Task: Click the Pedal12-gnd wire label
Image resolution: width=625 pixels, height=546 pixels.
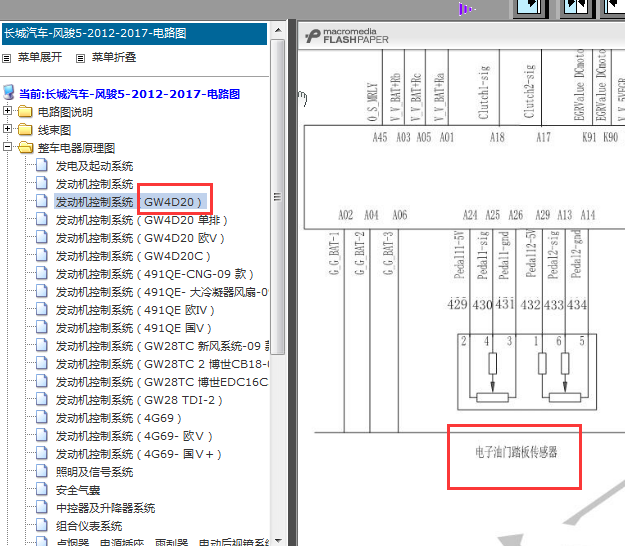Action: [x=576, y=254]
